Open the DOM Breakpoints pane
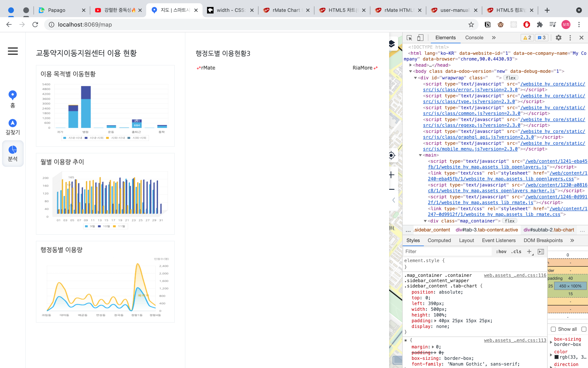This screenshot has height=368, width=588. pos(543,240)
